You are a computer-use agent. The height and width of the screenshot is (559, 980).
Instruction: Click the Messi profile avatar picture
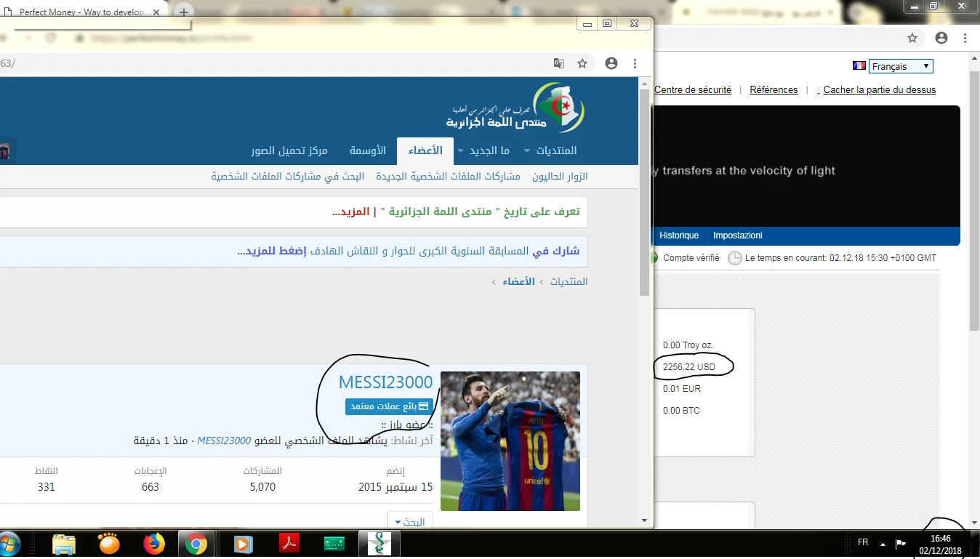coord(510,441)
